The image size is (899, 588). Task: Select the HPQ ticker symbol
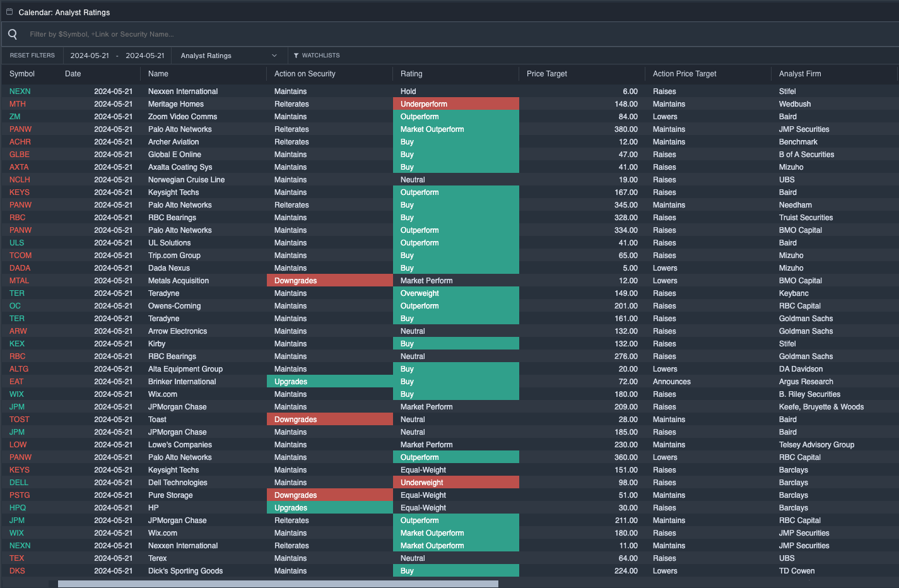(18, 508)
